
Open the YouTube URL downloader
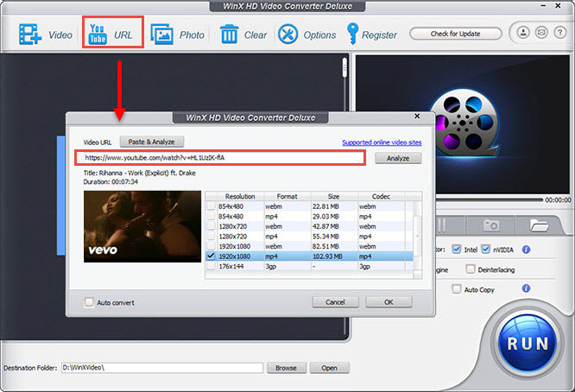112,33
